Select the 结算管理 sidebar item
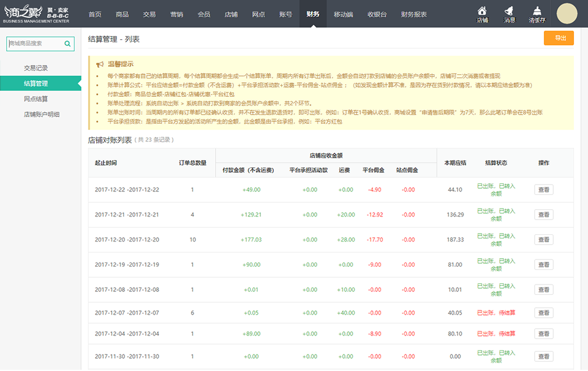Viewport: 588px width, 371px height. pyautogui.click(x=36, y=83)
